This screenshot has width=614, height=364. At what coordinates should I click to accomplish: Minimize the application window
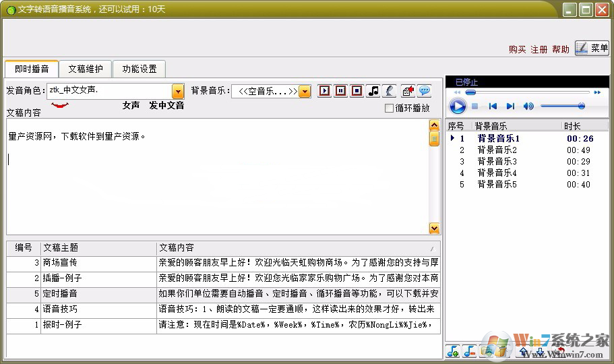pyautogui.click(x=570, y=10)
